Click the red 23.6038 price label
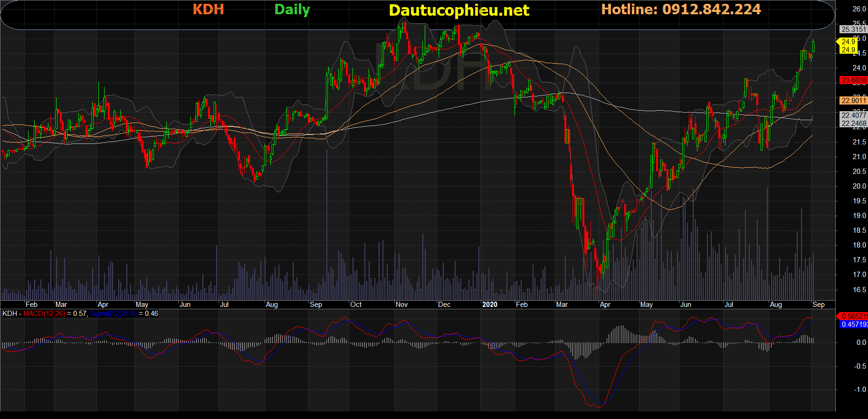The width and height of the screenshot is (868, 419). coord(853,80)
